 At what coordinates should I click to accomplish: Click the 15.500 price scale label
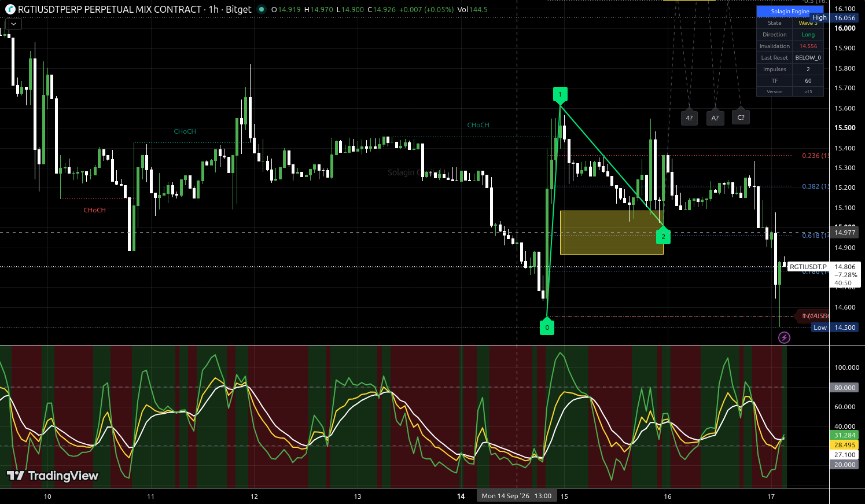point(845,128)
